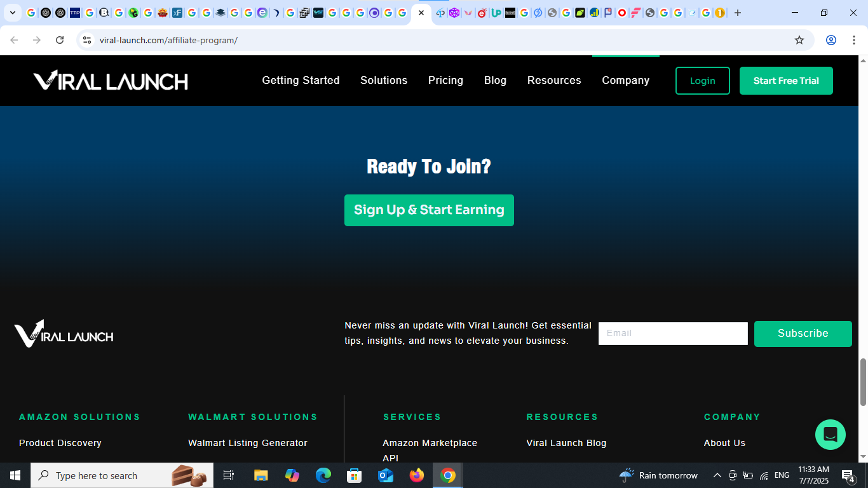
Task: Open Resources in the top navigation
Action: pos(554,81)
